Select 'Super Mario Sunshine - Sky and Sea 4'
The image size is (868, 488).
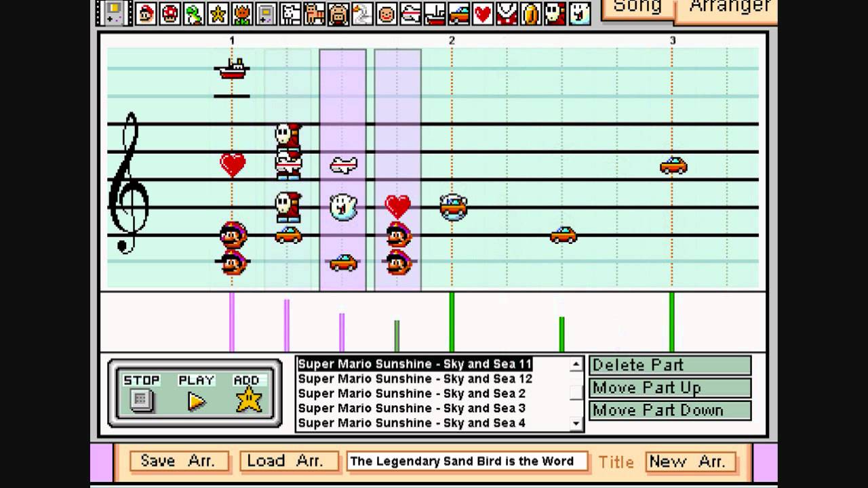point(412,423)
